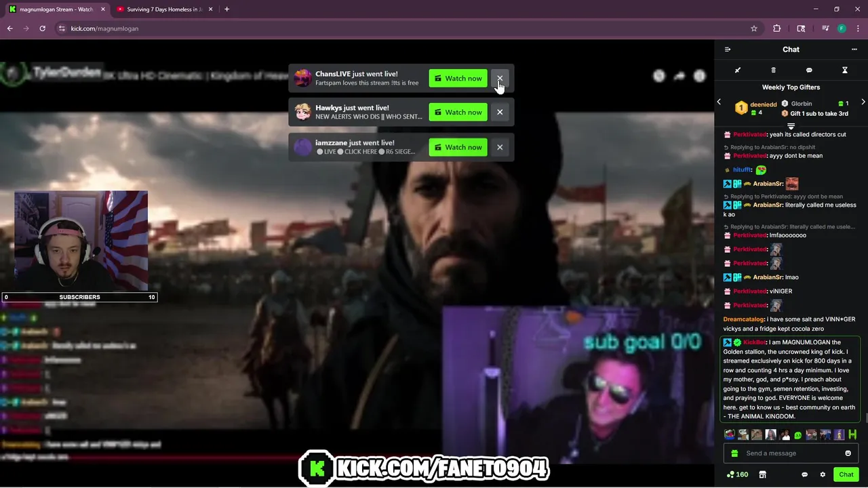Open the browser profile avatar
The image size is (868, 488).
(x=842, y=28)
